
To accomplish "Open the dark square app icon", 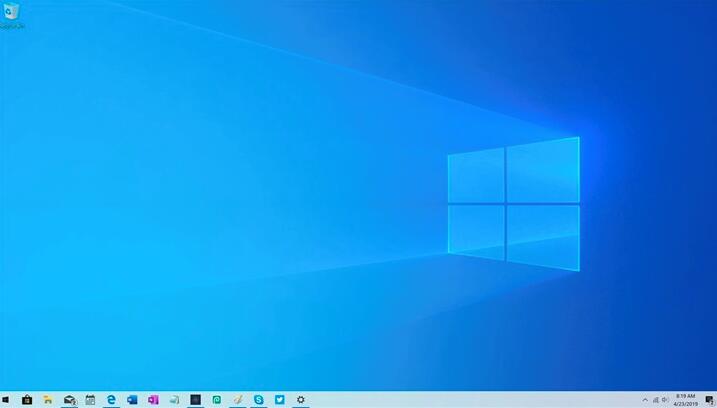I will [195, 400].
